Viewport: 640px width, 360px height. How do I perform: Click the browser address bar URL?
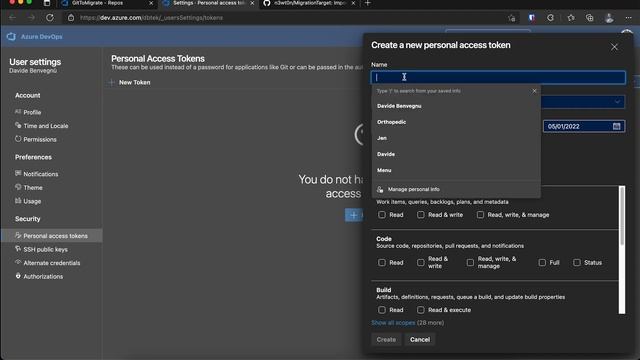[x=151, y=18]
